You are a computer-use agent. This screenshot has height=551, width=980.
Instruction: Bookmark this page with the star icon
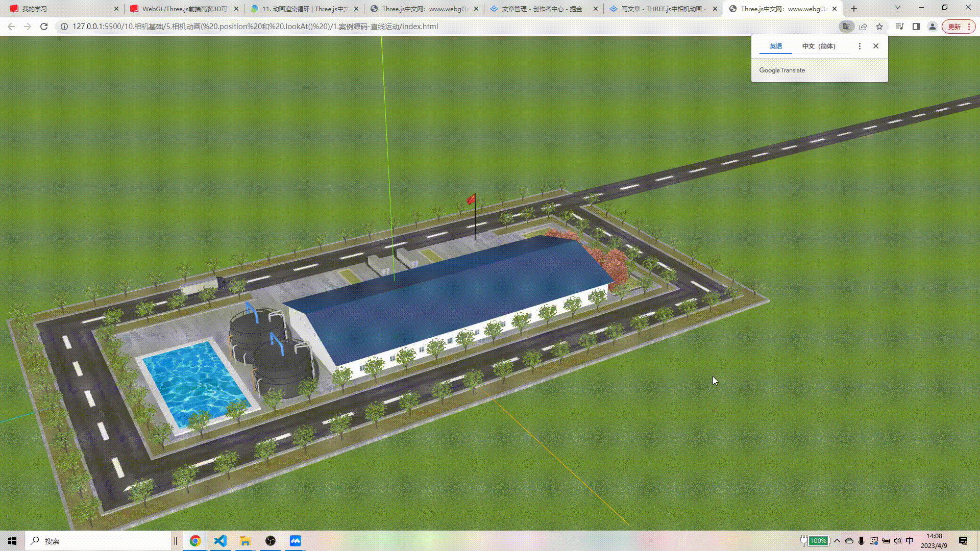(879, 27)
